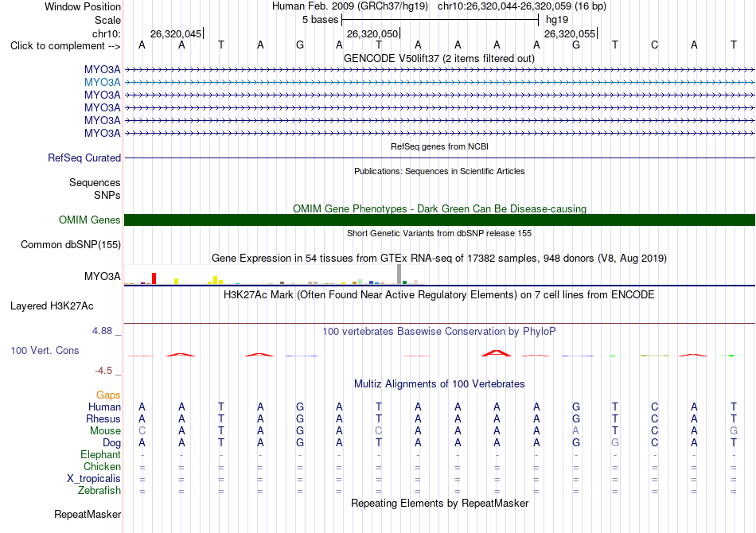Open the RepeatMasker track label
This screenshot has height=533, width=756.
click(x=88, y=515)
